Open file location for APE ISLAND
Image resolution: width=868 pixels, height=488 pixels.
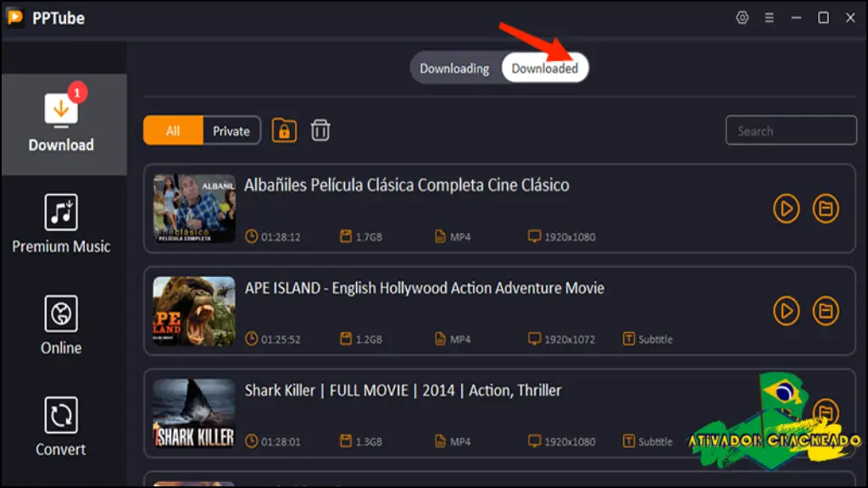pos(826,311)
